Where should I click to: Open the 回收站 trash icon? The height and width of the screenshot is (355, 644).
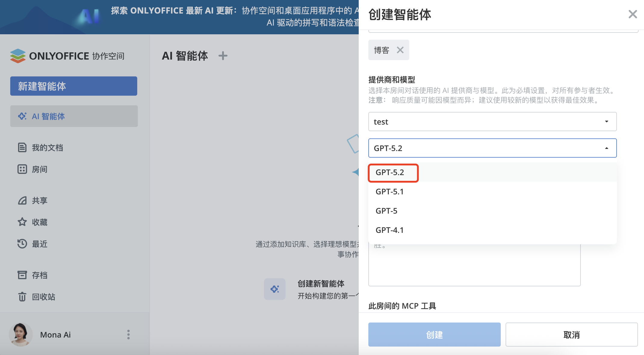tap(22, 297)
